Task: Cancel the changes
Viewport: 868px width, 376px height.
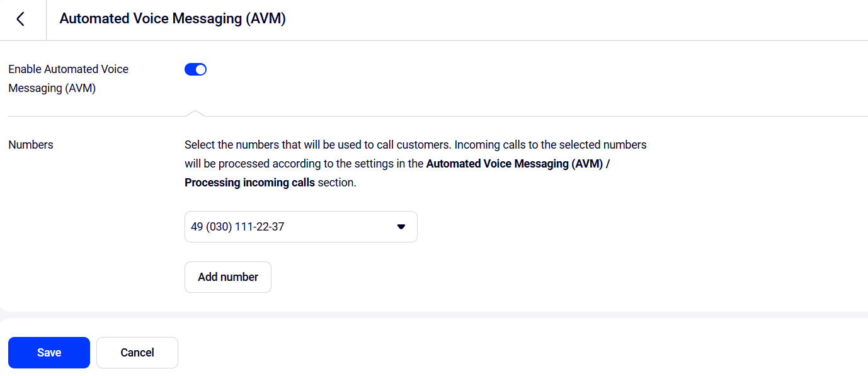Action: pyautogui.click(x=137, y=353)
